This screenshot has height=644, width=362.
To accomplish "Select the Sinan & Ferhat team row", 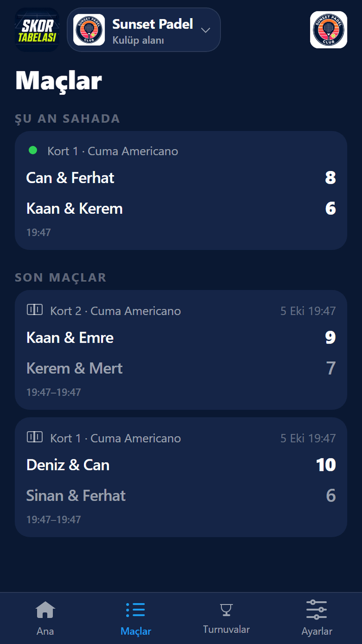I will coord(181,496).
